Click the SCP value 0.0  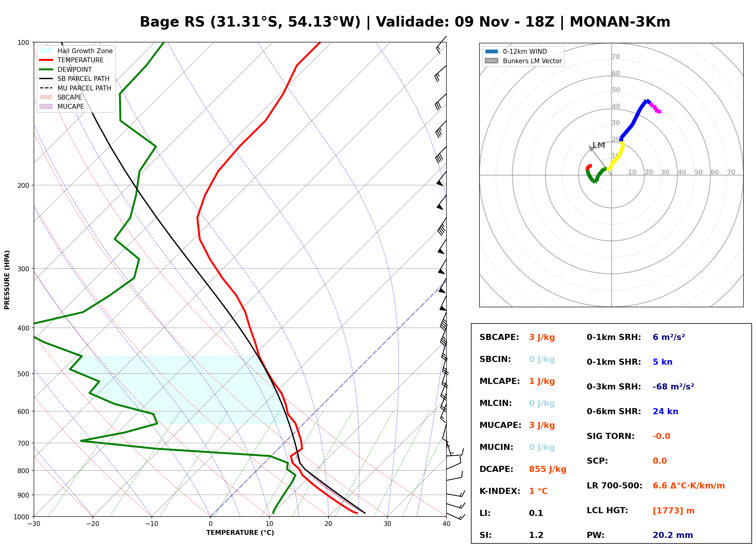(x=660, y=461)
